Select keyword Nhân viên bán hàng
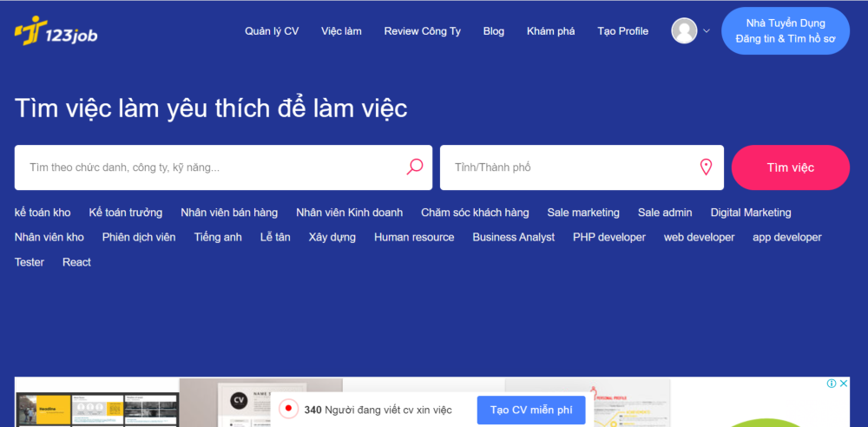 229,213
